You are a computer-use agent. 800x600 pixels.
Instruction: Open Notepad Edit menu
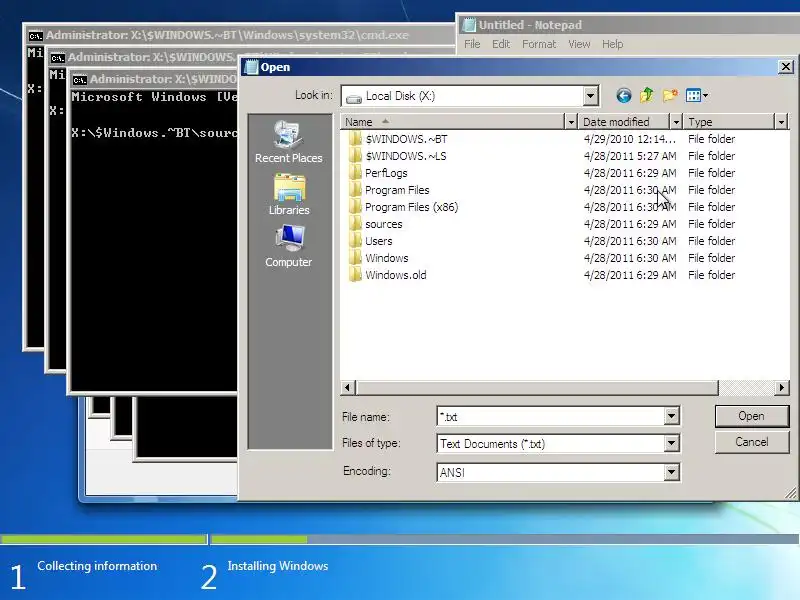(x=501, y=44)
